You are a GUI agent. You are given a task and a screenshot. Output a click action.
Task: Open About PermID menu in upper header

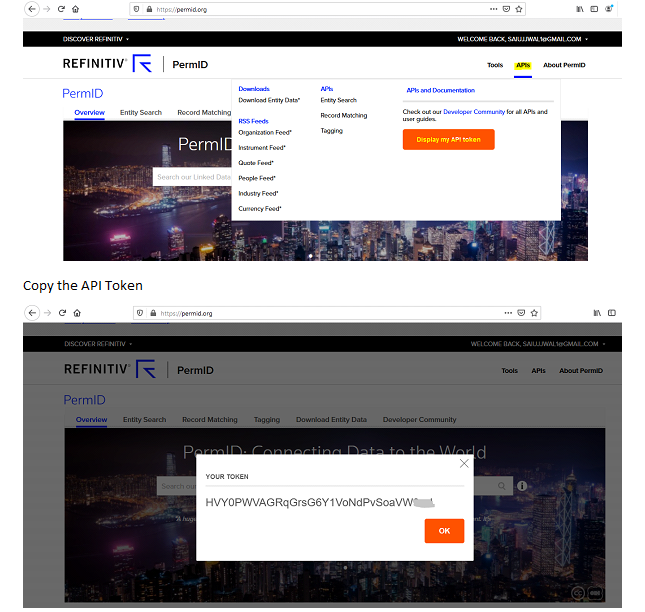[x=564, y=65]
